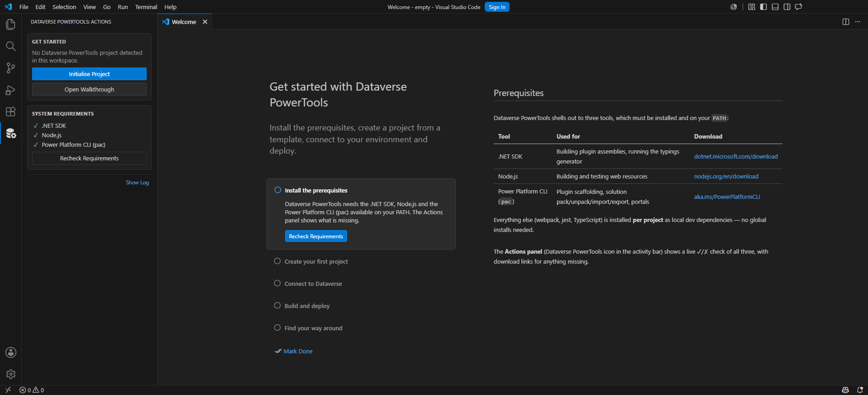Expand the Connect to Dataverse step

tap(313, 284)
